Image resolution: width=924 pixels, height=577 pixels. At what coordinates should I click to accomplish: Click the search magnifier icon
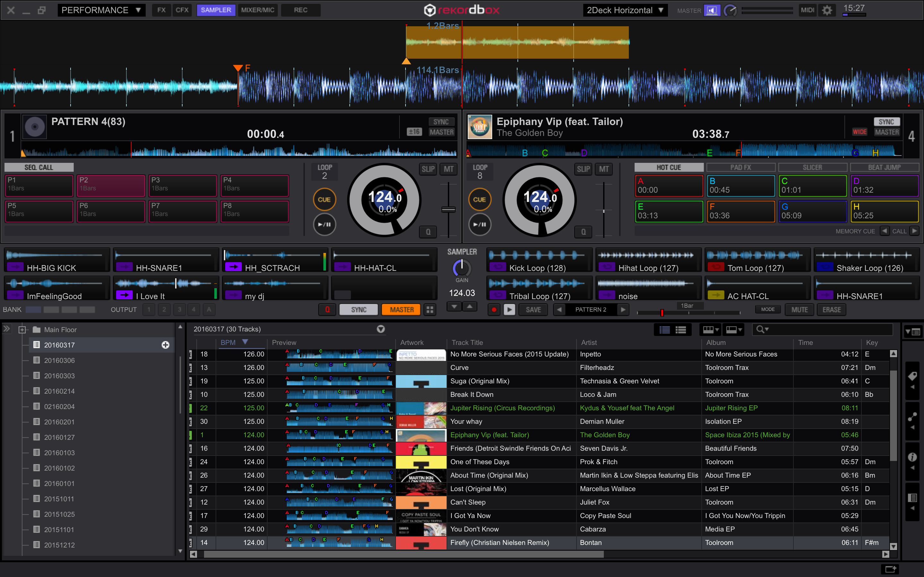[x=760, y=329]
